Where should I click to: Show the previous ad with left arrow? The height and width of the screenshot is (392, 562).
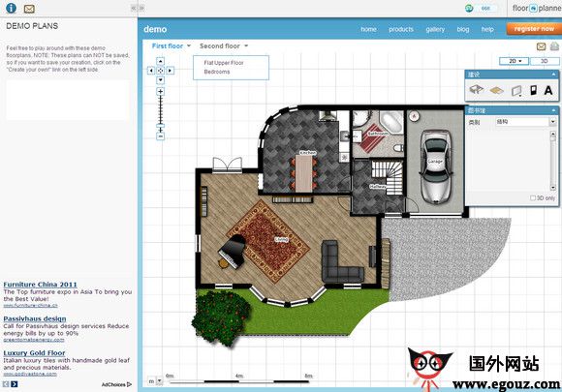(x=6, y=384)
